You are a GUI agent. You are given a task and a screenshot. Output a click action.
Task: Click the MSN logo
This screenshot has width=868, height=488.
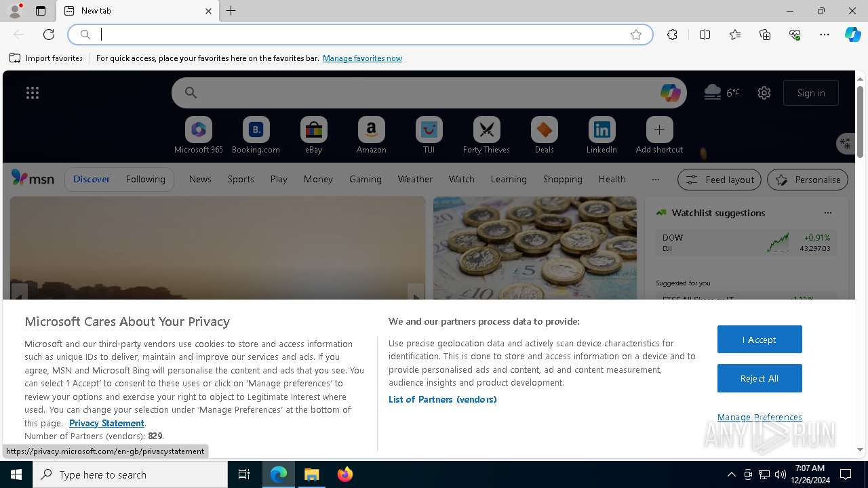point(33,178)
